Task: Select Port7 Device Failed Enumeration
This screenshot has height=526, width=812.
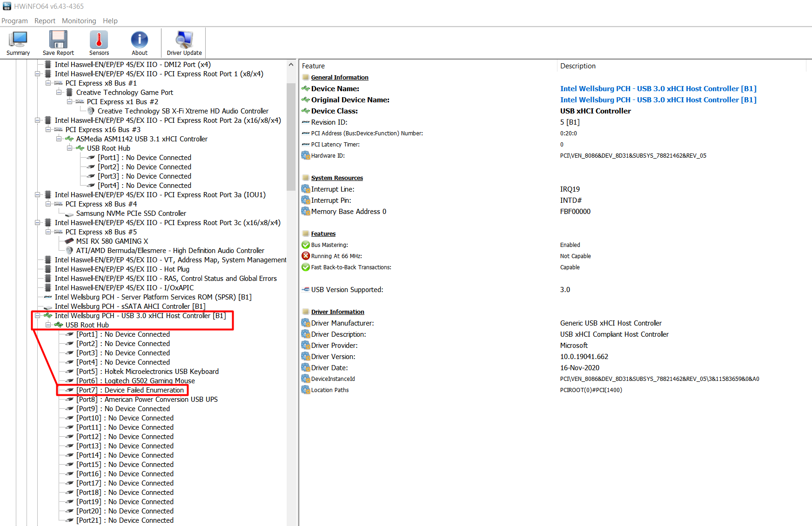Action: click(130, 390)
